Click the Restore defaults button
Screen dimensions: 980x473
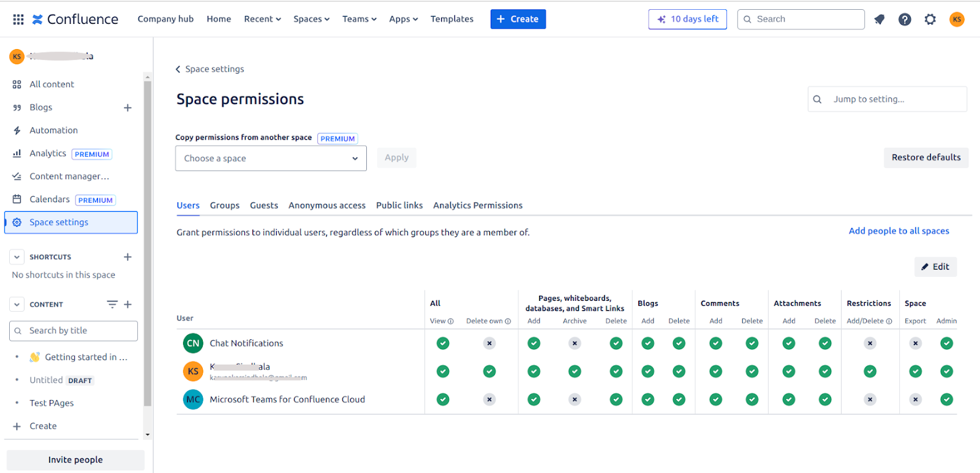pos(925,157)
